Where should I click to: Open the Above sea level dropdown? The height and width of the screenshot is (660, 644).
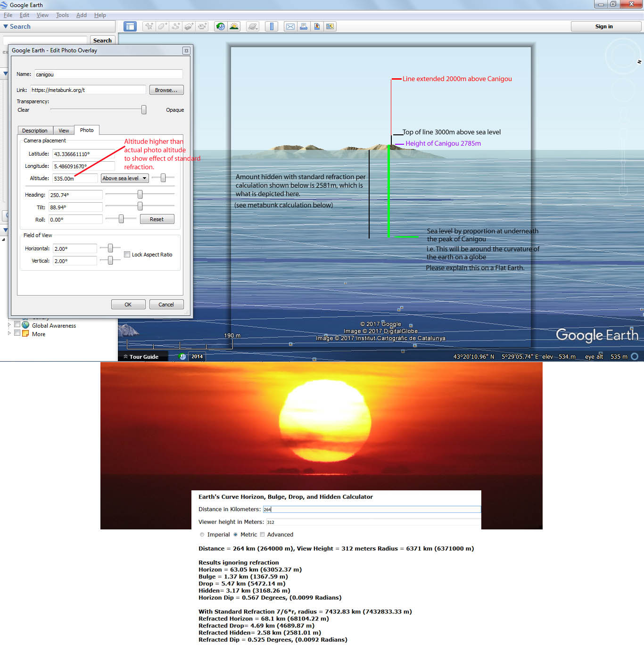(x=125, y=178)
